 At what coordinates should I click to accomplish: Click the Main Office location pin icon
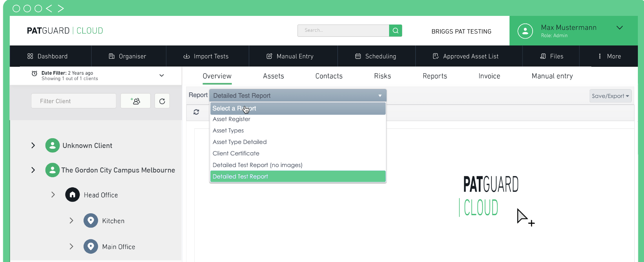coord(91,246)
